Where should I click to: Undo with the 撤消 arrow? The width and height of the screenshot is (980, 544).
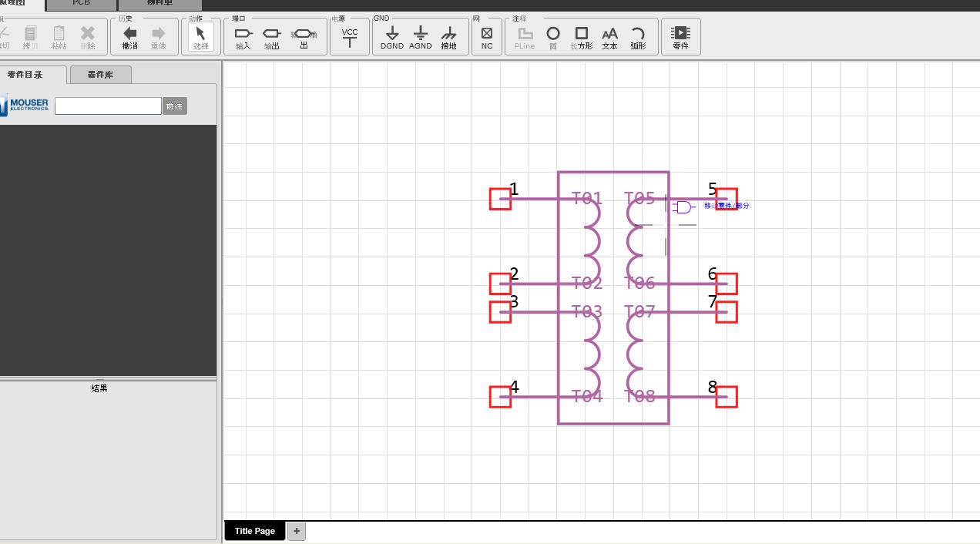coord(130,36)
